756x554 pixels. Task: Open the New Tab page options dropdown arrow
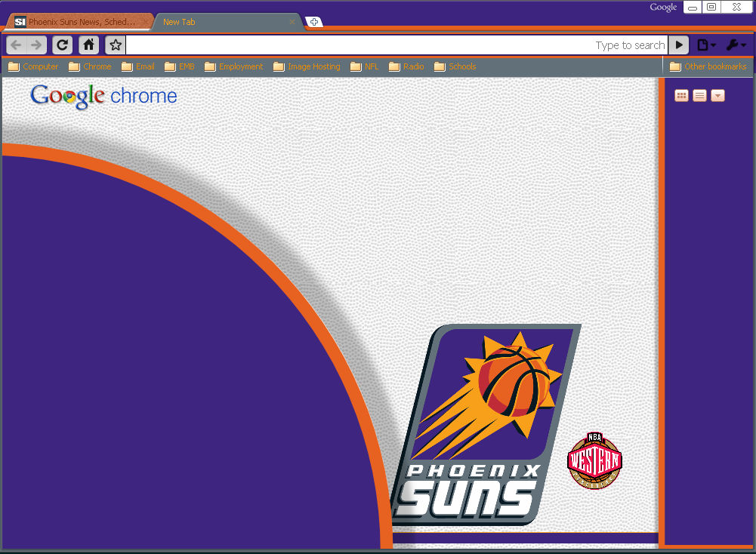717,95
